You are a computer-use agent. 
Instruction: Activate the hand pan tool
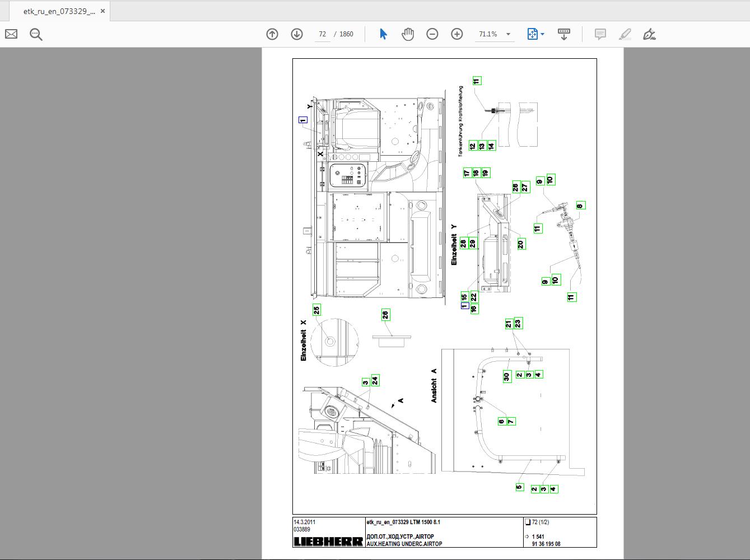coord(408,34)
